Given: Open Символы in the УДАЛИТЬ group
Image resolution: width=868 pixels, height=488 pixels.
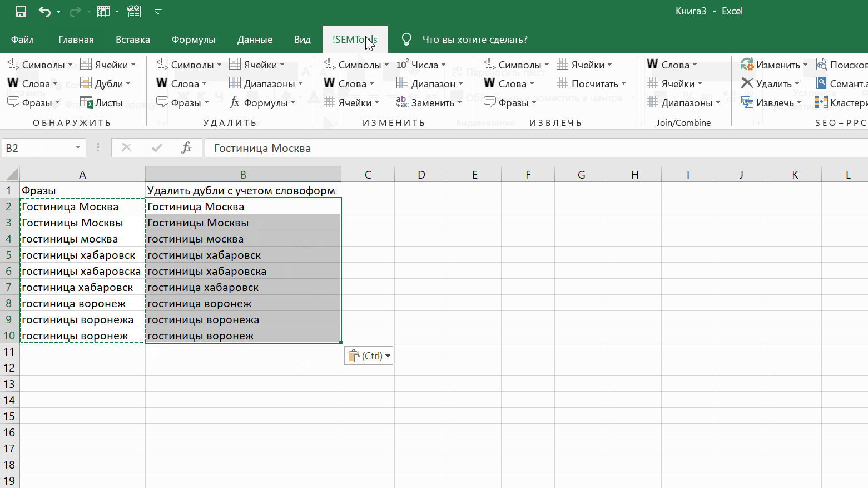Looking at the screenshot, I should [189, 65].
